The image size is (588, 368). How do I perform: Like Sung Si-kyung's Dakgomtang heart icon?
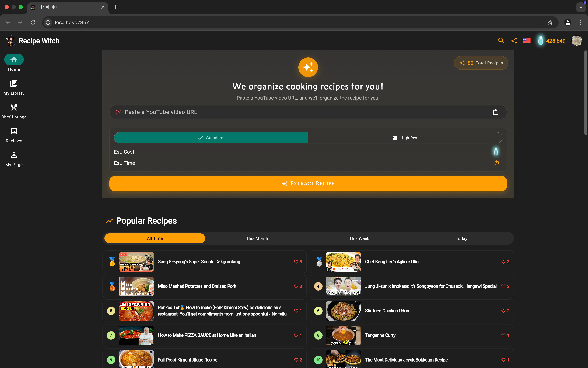pyautogui.click(x=296, y=262)
